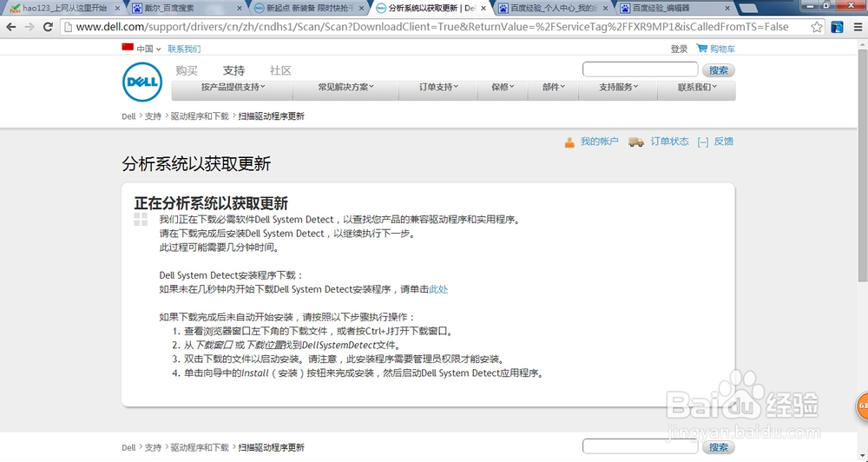Open the 订单状态 link
The image size is (868, 462).
coord(669,142)
